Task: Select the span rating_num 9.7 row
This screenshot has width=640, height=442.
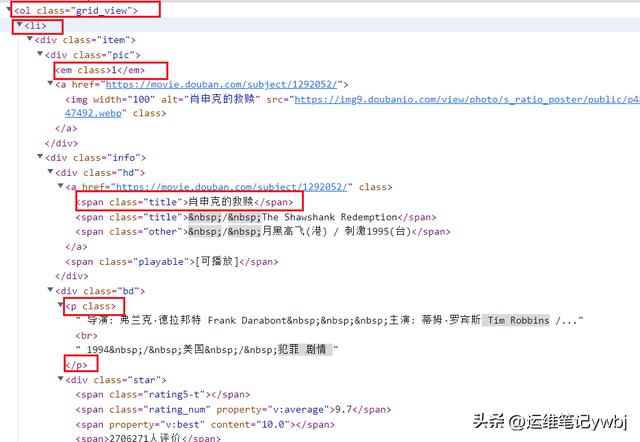Action: pos(233,409)
